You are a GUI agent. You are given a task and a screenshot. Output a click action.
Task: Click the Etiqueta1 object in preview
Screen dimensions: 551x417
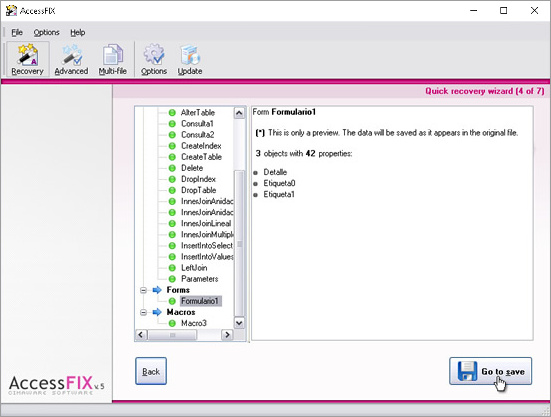pos(279,194)
